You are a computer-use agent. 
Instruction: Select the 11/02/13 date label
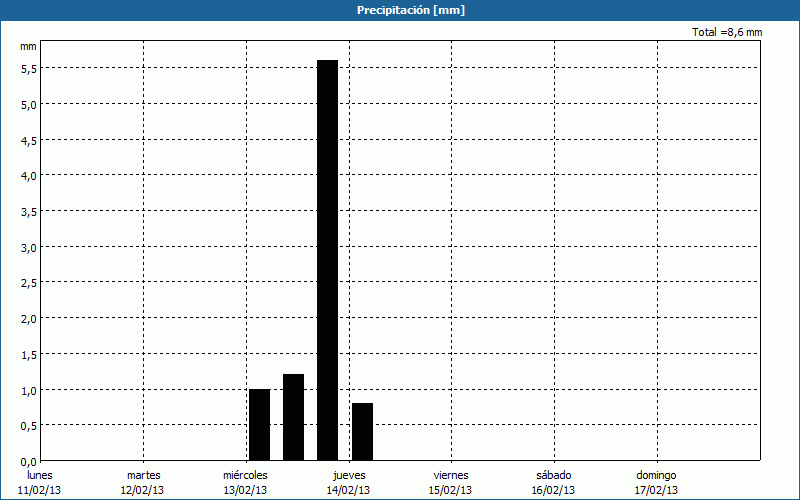click(x=40, y=490)
